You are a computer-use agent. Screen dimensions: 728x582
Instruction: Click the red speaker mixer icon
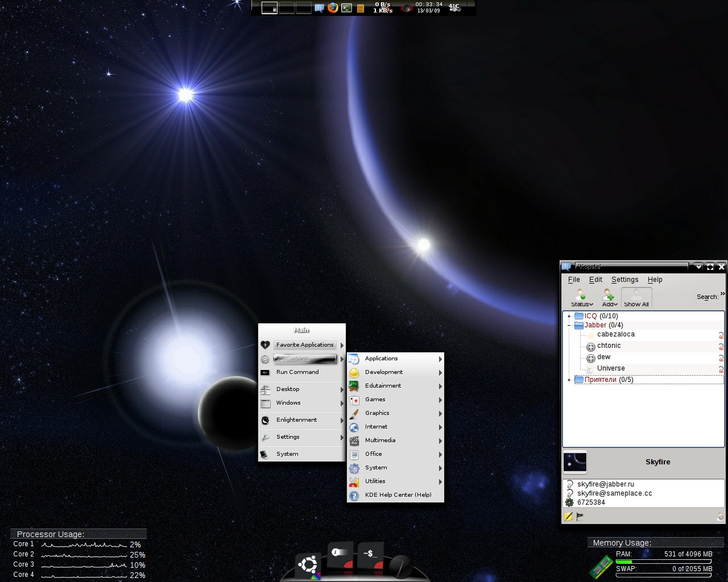point(406,8)
